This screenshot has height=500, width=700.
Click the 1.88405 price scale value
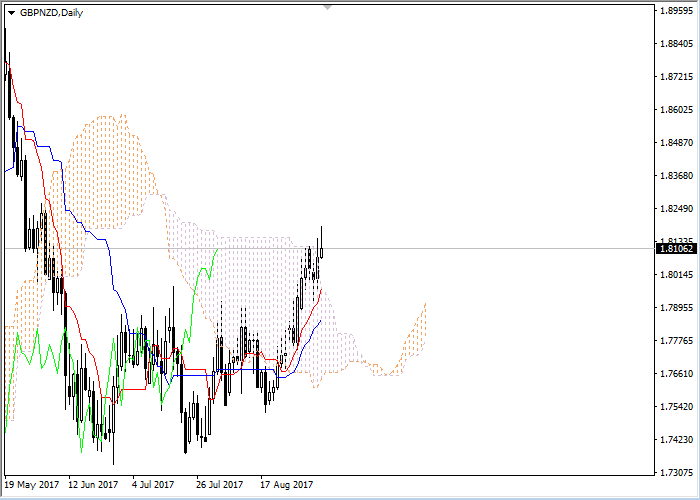[x=677, y=44]
